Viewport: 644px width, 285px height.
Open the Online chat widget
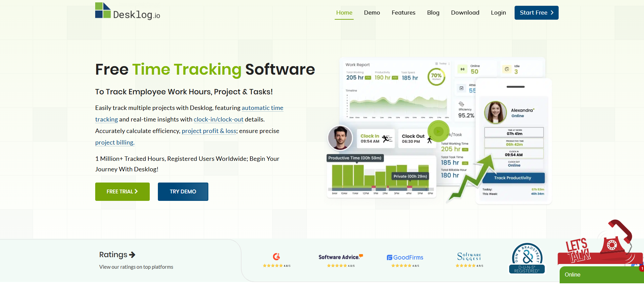click(602, 275)
